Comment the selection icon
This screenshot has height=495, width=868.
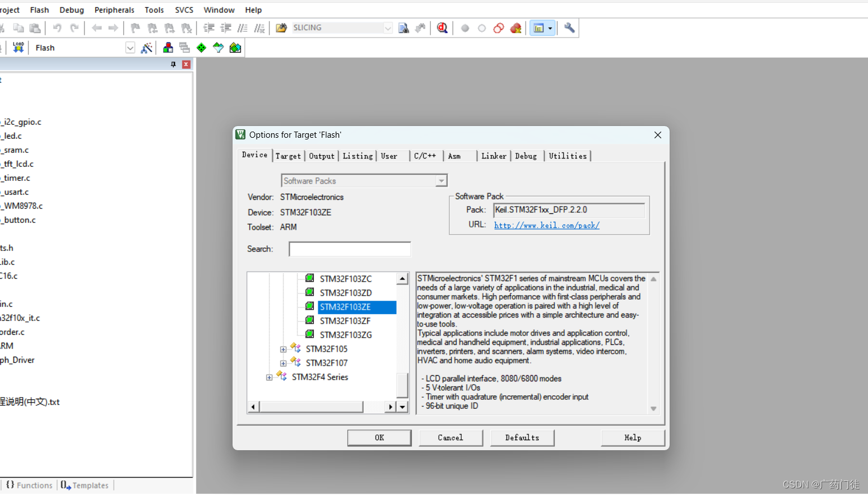(243, 28)
